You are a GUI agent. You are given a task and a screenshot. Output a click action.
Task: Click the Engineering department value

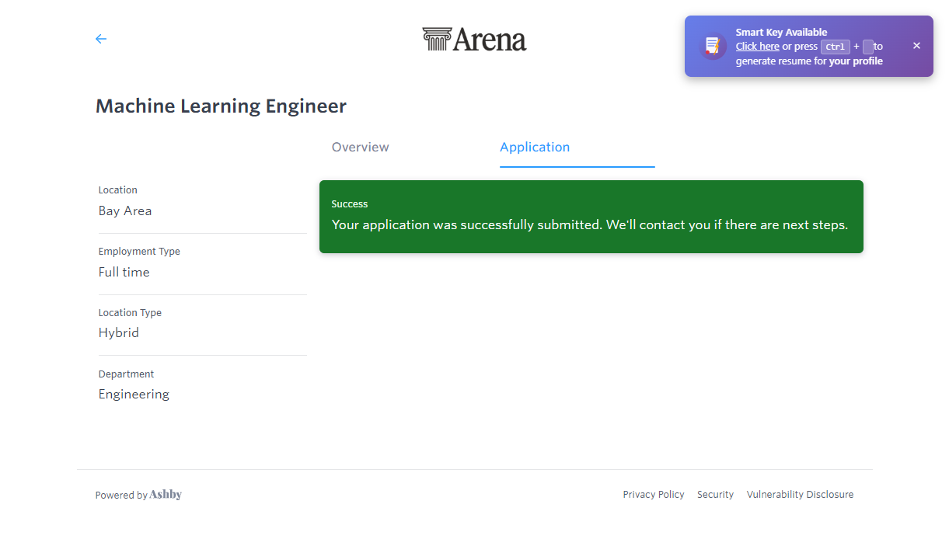point(134,395)
